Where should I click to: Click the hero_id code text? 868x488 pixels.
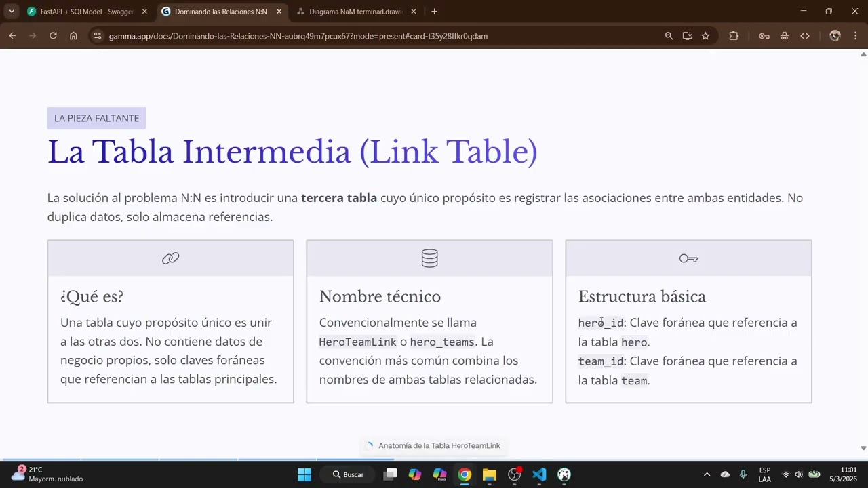[x=601, y=323]
